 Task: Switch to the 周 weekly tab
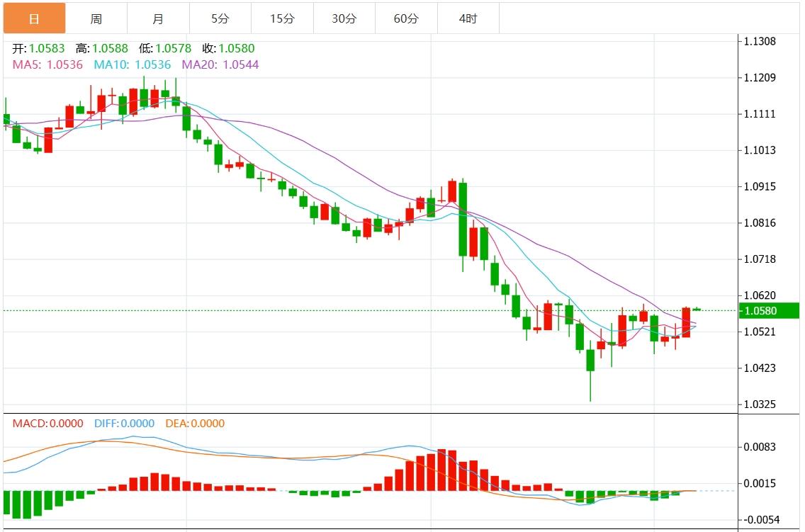96,18
